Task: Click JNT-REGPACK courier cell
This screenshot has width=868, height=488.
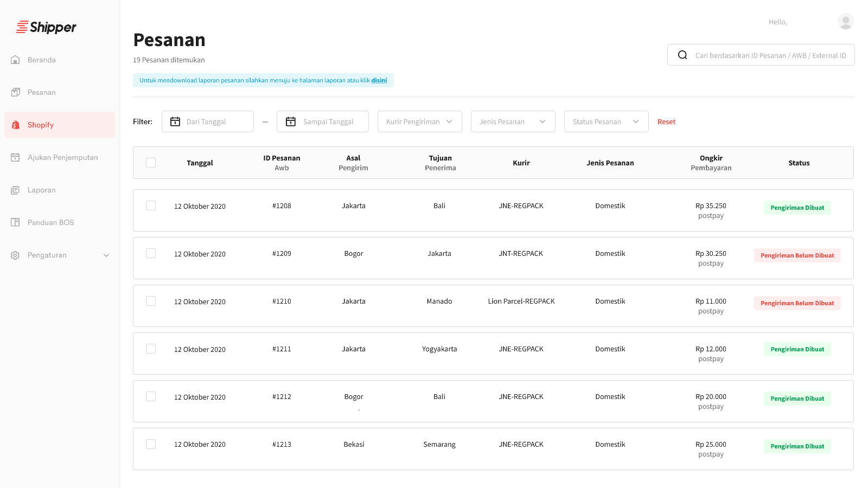Action: 521,254
